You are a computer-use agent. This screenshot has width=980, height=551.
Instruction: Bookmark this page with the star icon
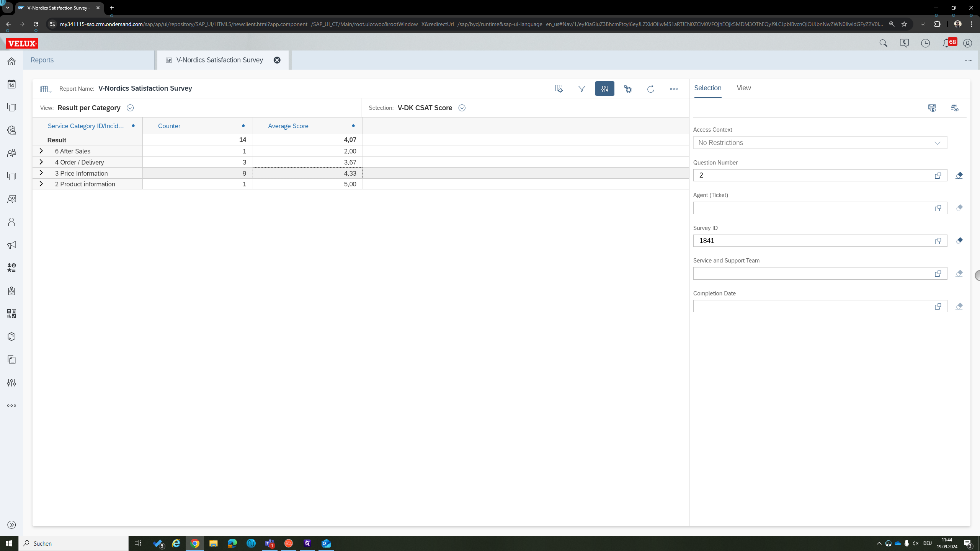tap(904, 24)
